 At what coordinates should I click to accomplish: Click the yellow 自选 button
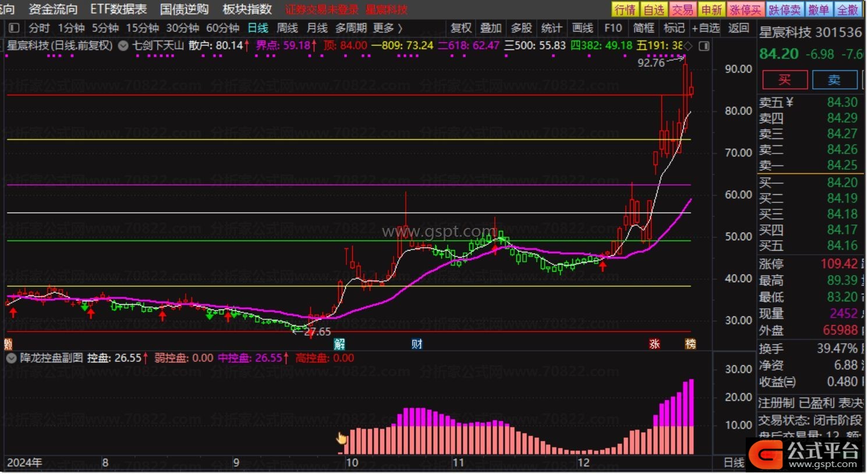pos(654,10)
